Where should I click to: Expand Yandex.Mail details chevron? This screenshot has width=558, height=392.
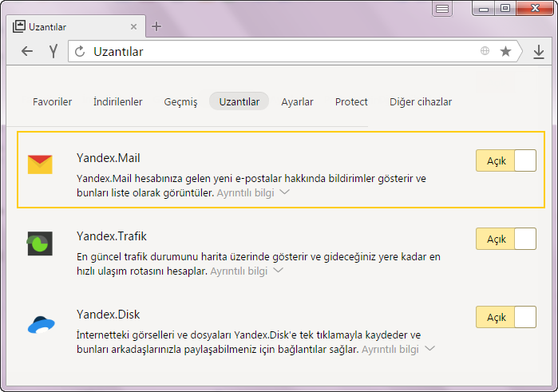(x=284, y=192)
